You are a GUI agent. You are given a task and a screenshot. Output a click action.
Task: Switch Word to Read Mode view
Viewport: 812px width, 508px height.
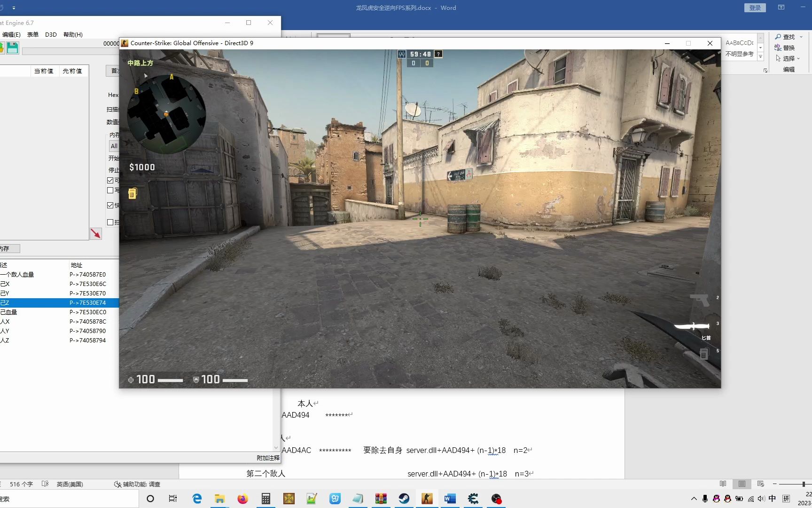[723, 484]
